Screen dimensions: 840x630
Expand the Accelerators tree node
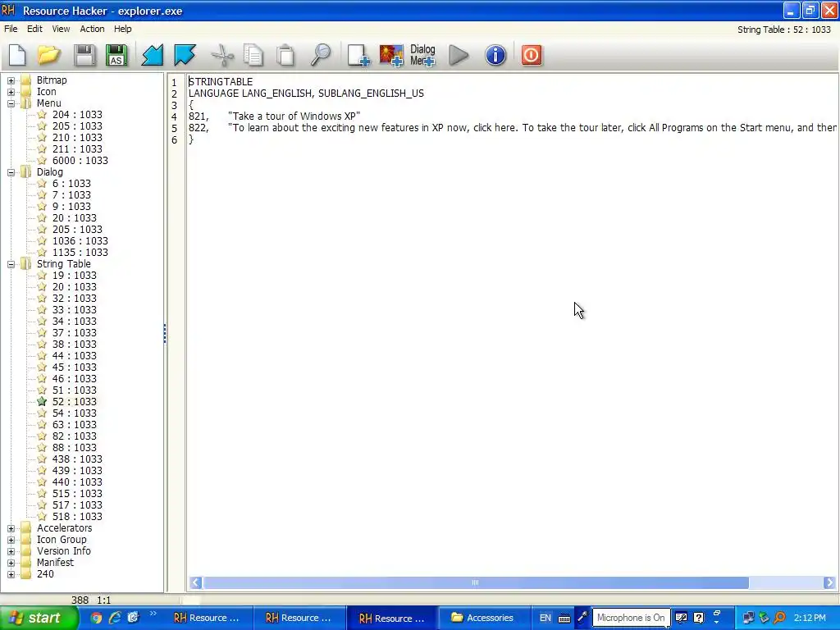point(11,529)
